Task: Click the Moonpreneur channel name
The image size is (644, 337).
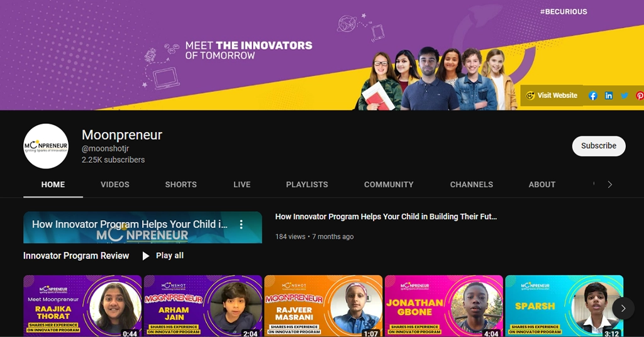Action: coord(122,135)
